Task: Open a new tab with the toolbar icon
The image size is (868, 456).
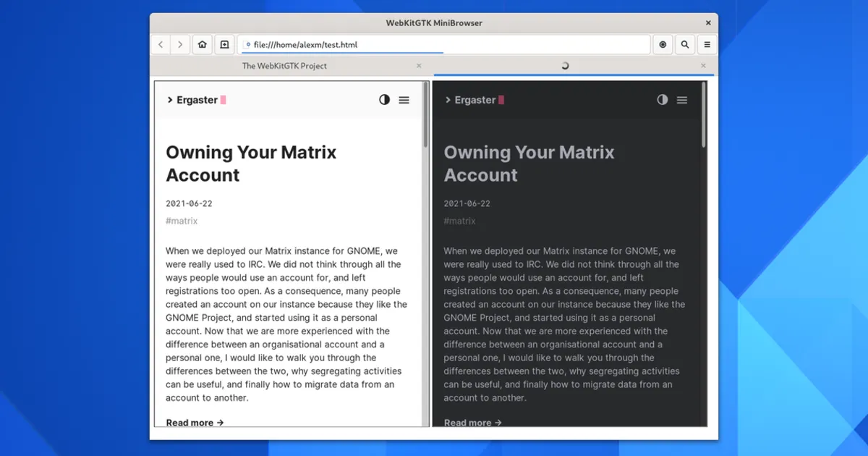Action: tap(224, 45)
